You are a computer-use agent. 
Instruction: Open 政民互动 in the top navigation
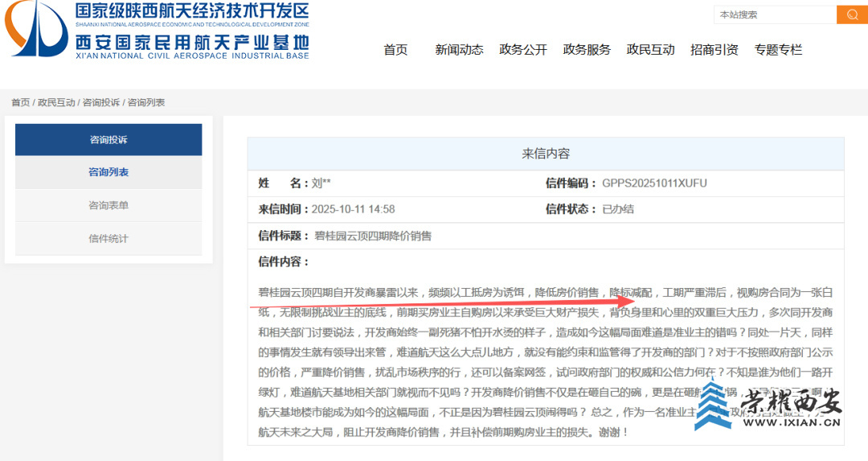650,50
